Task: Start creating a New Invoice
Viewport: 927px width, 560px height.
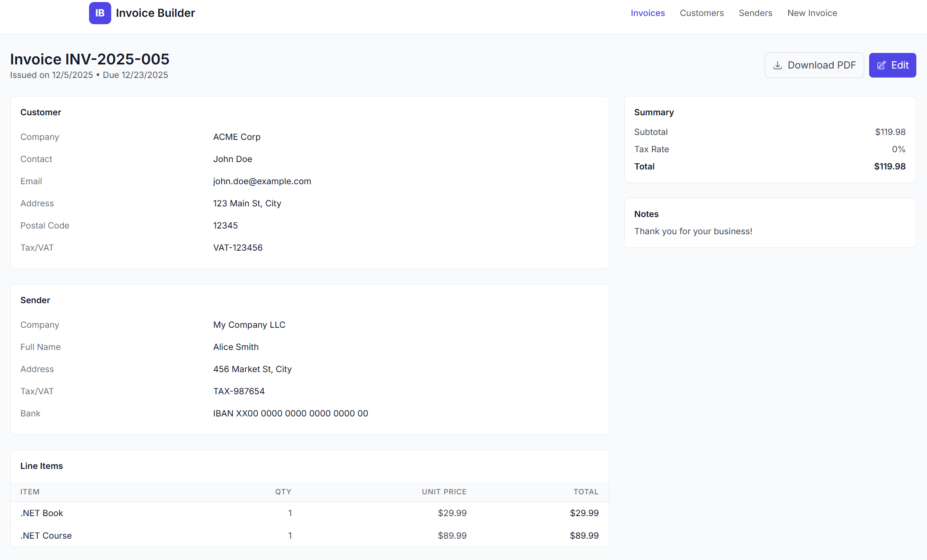Action: (x=812, y=13)
